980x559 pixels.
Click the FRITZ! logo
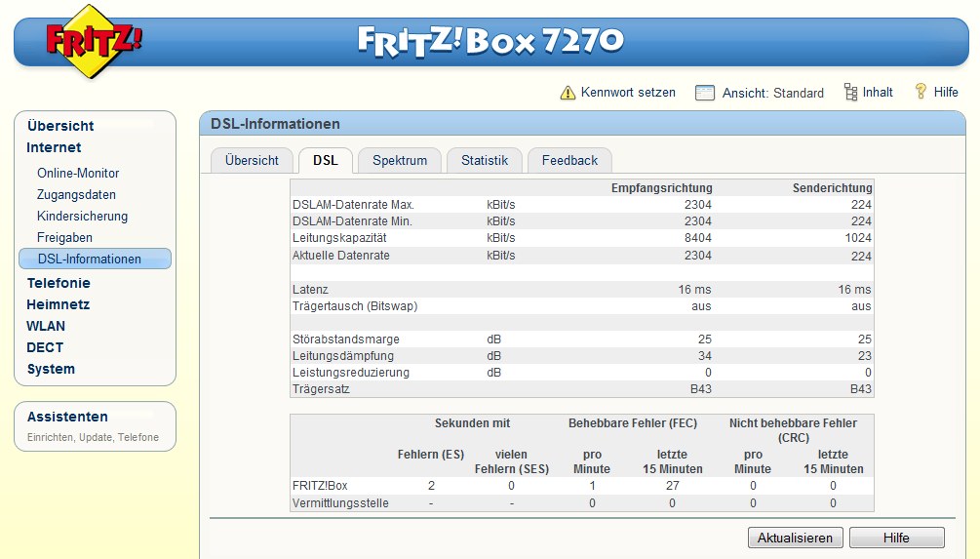coord(94,41)
